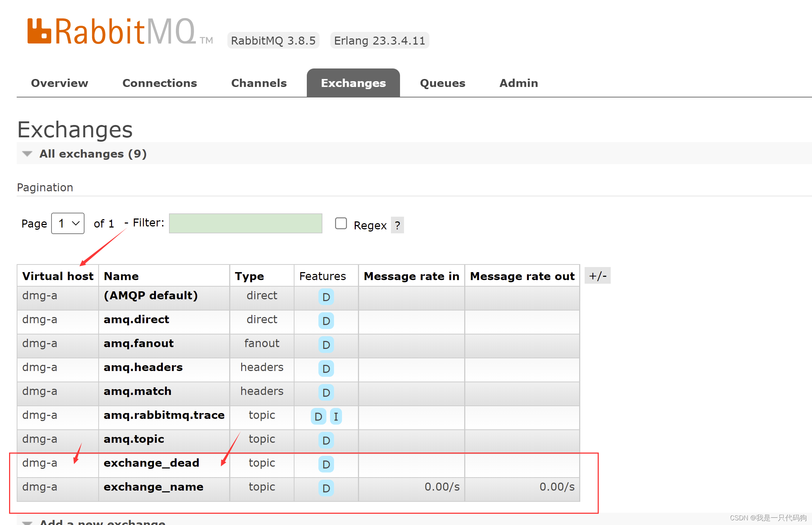Open the exchange_dead exchange
Viewport: 812px width, 525px height.
[152, 463]
